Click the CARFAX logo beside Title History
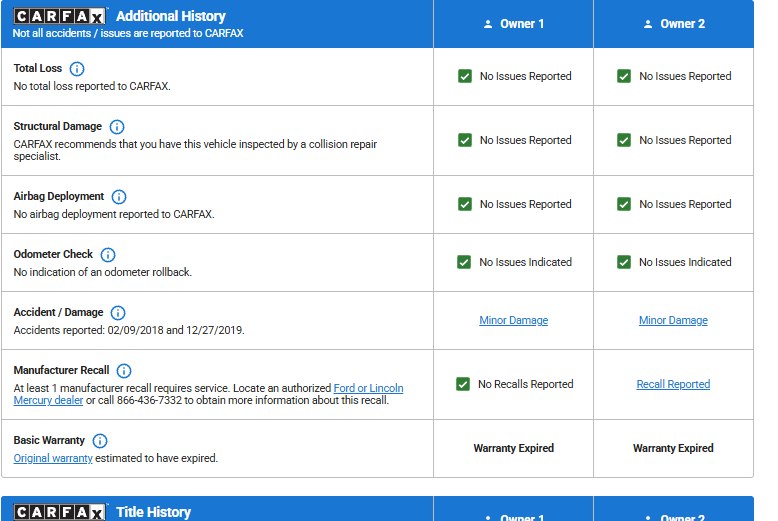This screenshot has width=778, height=521. click(59, 512)
